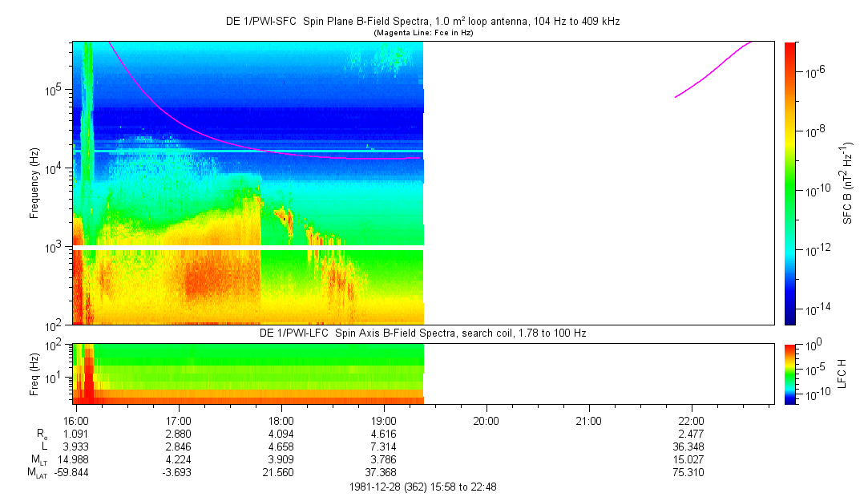Click the 19:00 time axis label
Screen dimensions: 868x497
click(384, 420)
